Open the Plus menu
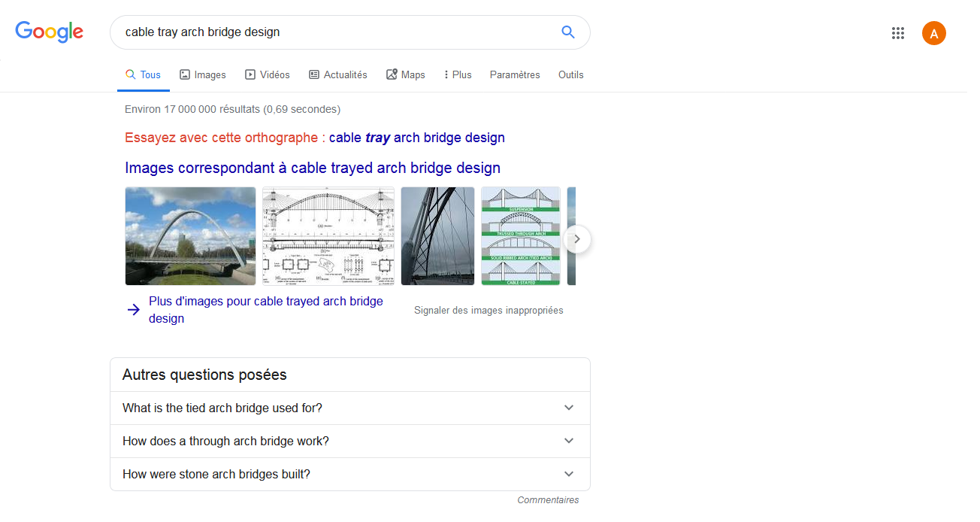The image size is (980, 522). [x=458, y=74]
